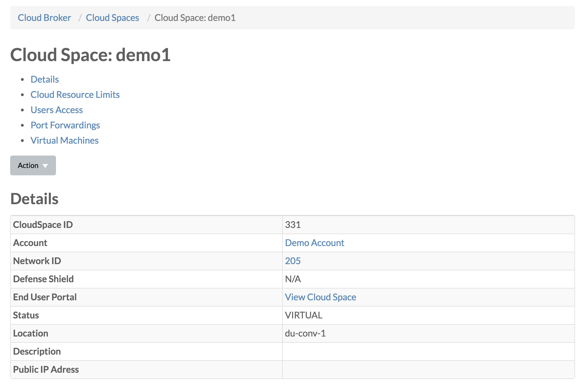Click Network ID 205 link
588x388 pixels.
(293, 261)
